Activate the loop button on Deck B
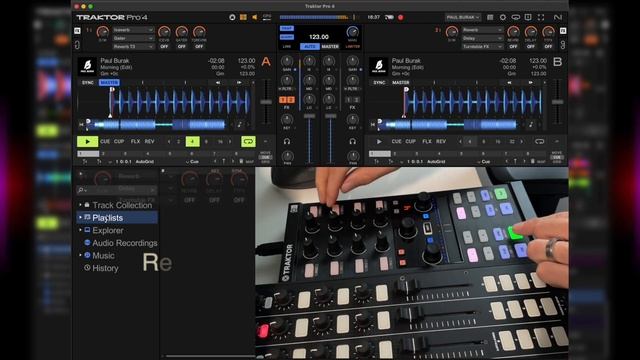640x360 pixels. 540,141
